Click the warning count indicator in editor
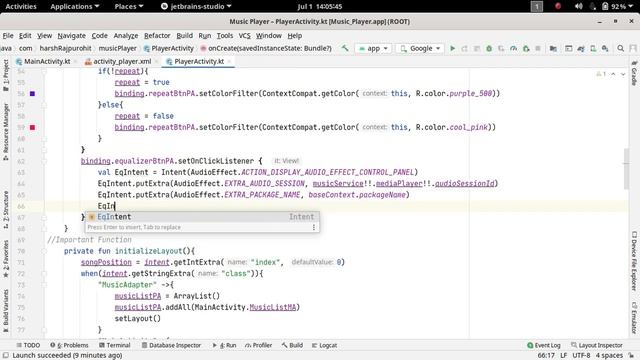 click(601, 74)
